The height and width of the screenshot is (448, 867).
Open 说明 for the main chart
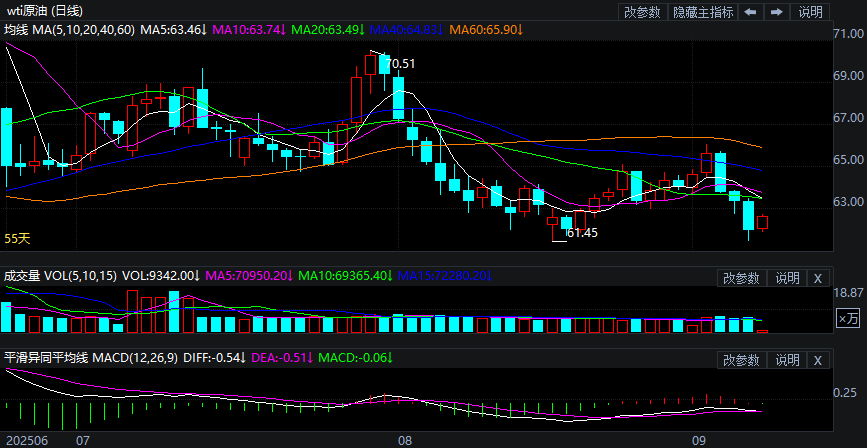coord(811,12)
